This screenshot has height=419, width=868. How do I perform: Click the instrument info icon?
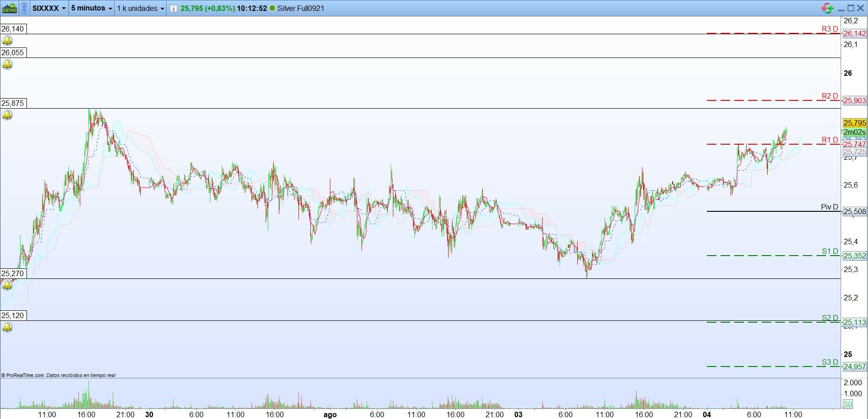click(173, 8)
